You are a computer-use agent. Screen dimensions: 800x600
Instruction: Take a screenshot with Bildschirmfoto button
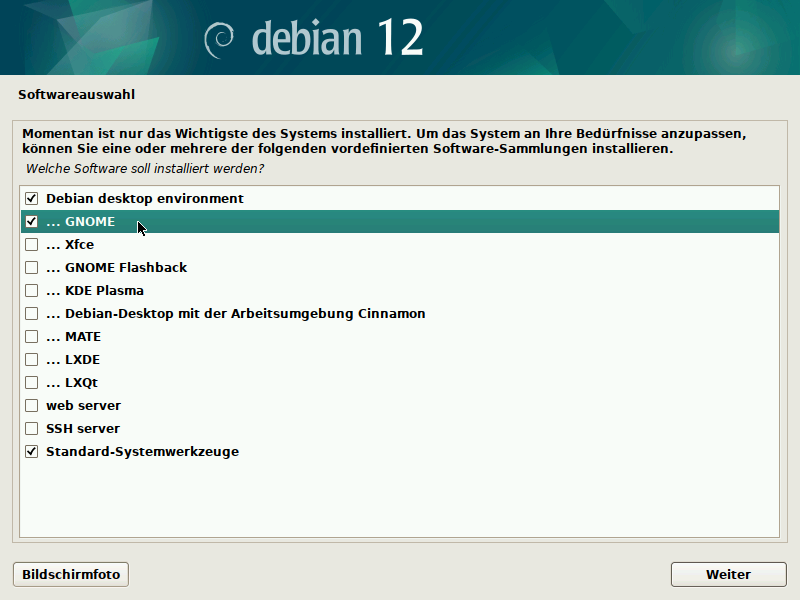71,574
